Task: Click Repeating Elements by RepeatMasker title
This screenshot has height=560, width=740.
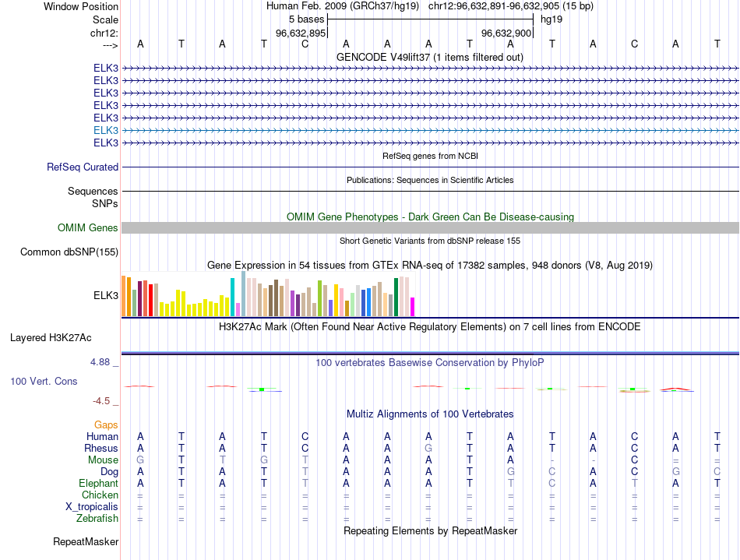Action: click(431, 530)
